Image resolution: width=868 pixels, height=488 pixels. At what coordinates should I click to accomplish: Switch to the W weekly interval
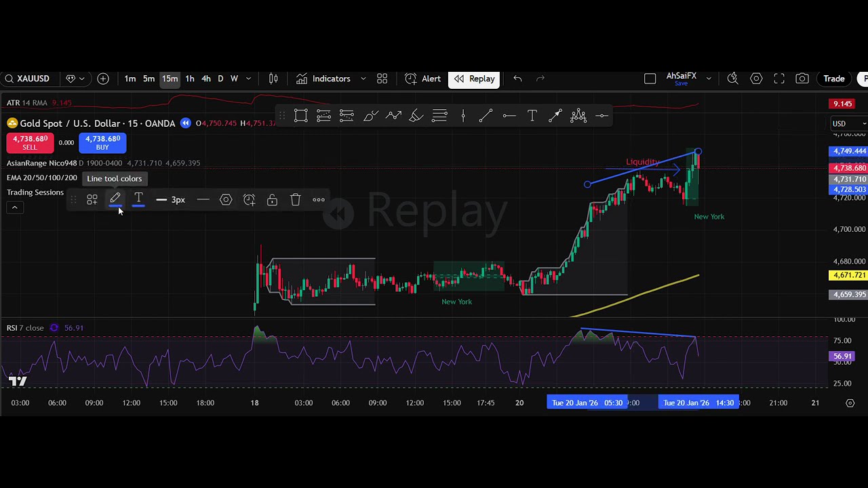pos(234,79)
